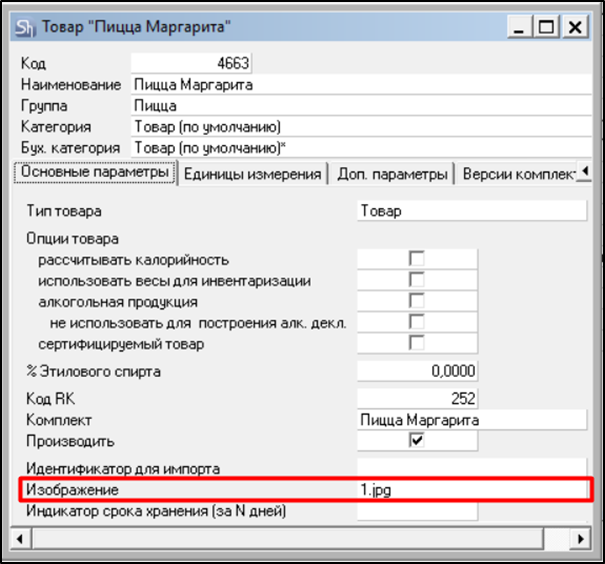Switch to Версии комплекта tab
605x564 pixels.
pos(517,174)
